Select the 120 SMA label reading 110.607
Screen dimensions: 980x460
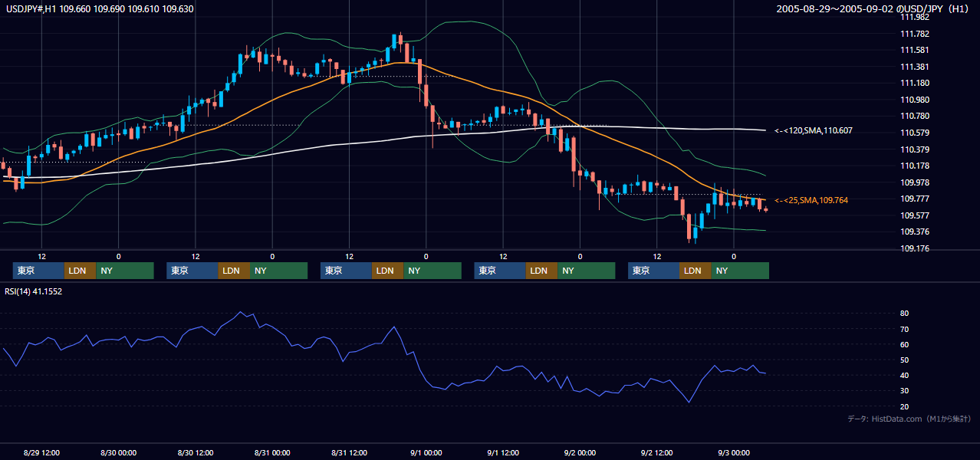click(813, 131)
